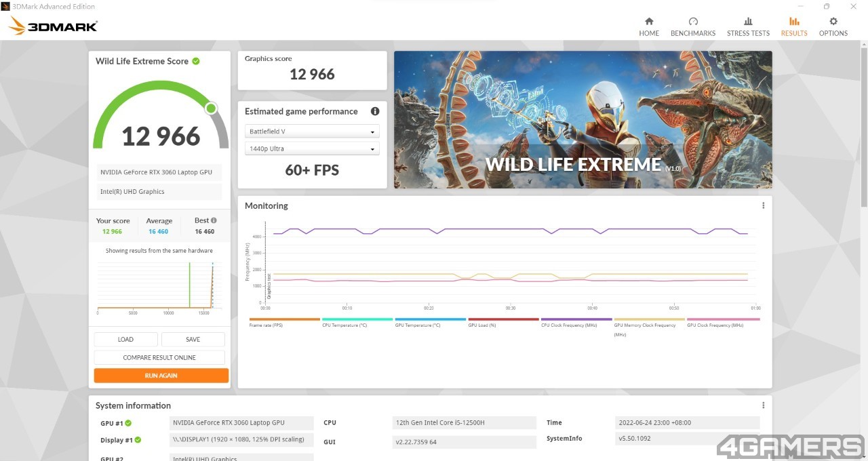Viewport: 868px width, 461px height.
Task: Click the Your score value 12 966
Action: click(x=113, y=232)
